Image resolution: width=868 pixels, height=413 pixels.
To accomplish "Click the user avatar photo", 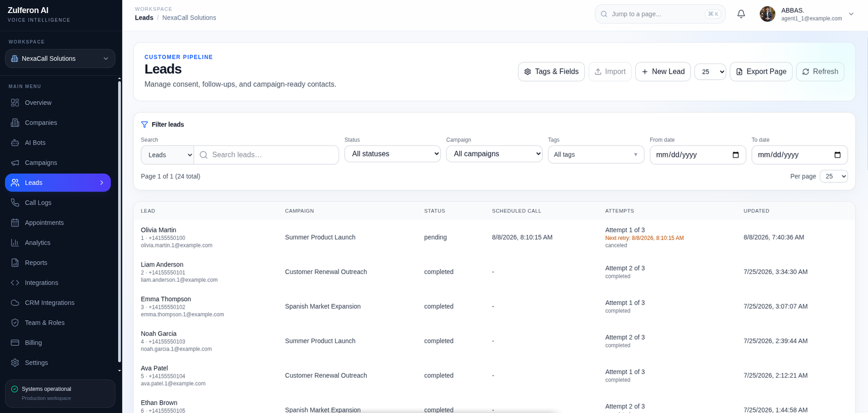I will pos(767,14).
